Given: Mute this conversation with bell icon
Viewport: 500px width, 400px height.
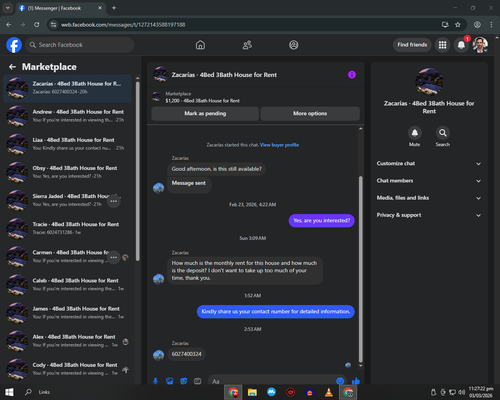Looking at the screenshot, I should pyautogui.click(x=415, y=133).
